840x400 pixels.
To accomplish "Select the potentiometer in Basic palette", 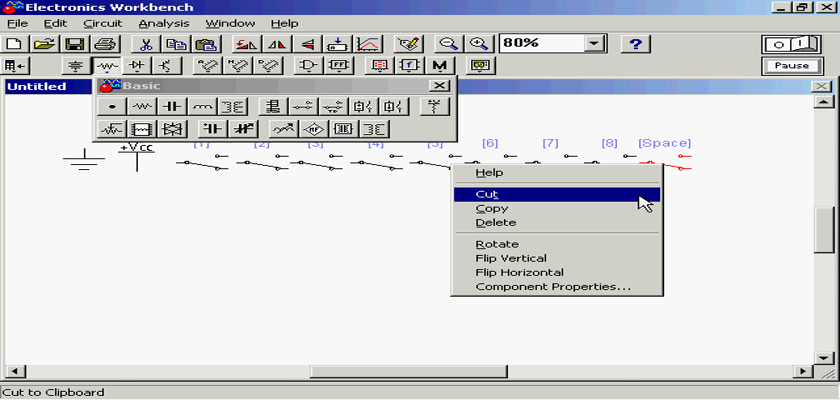I will pyautogui.click(x=112, y=129).
